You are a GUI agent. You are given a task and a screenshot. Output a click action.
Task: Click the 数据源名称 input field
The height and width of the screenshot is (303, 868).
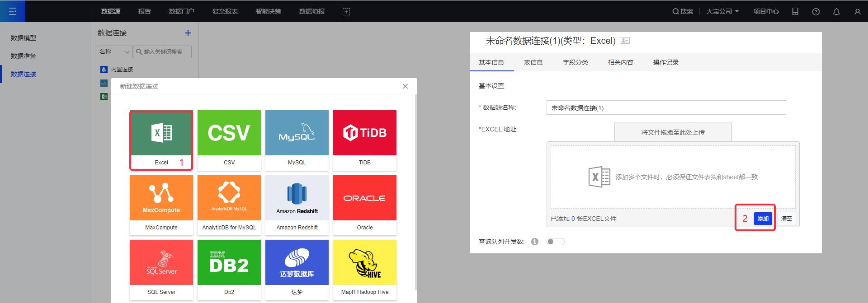665,108
